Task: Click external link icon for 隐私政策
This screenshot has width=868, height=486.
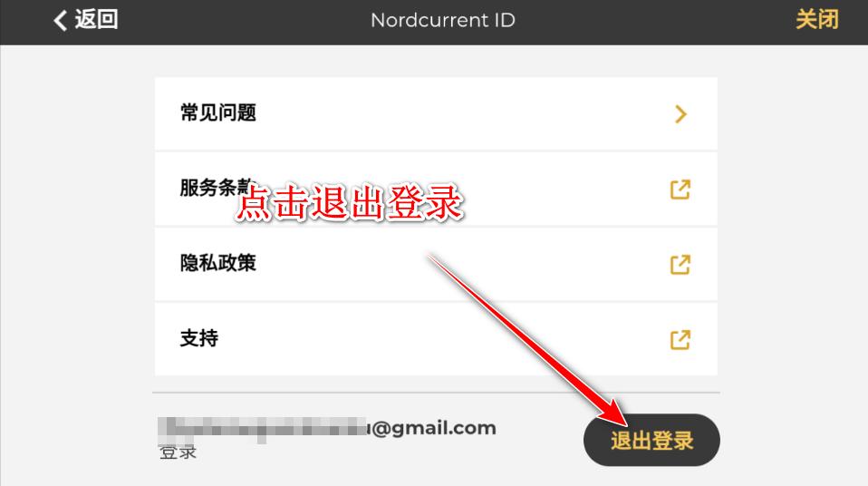Action: (x=680, y=265)
